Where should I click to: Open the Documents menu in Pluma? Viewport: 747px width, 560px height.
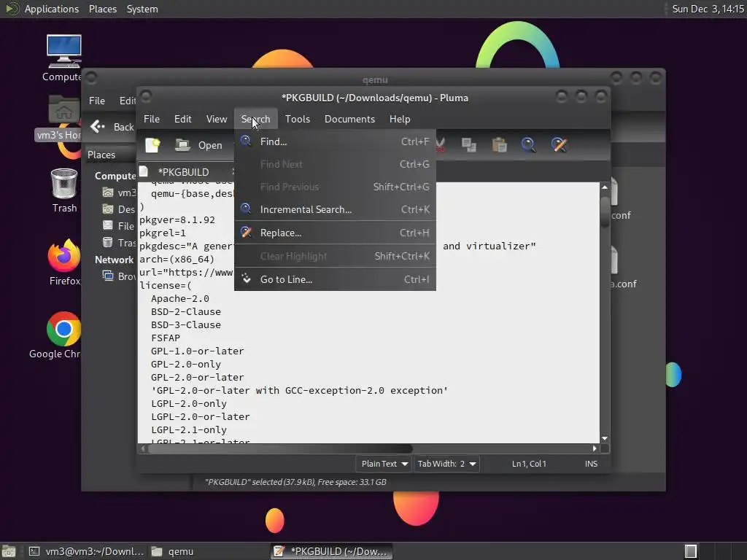349,119
